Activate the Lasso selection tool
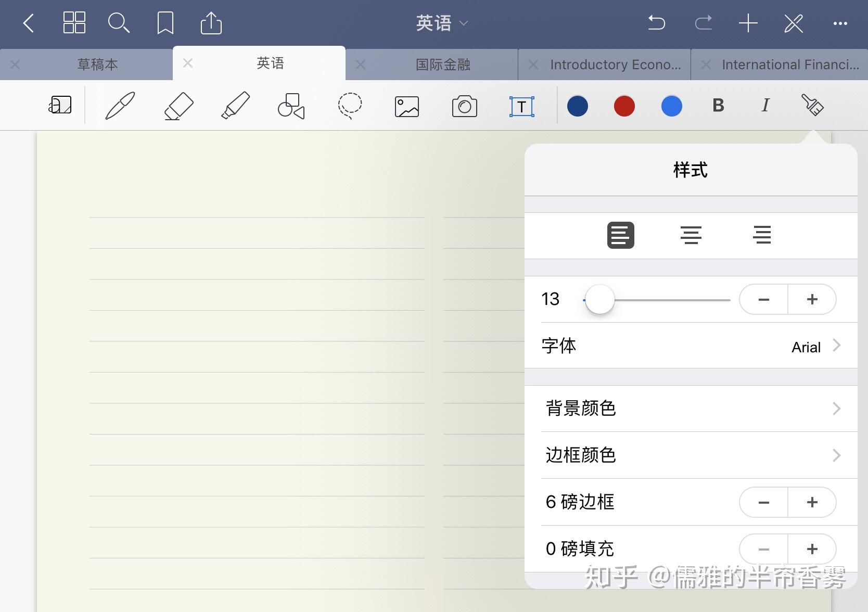868x612 pixels. pos(349,106)
